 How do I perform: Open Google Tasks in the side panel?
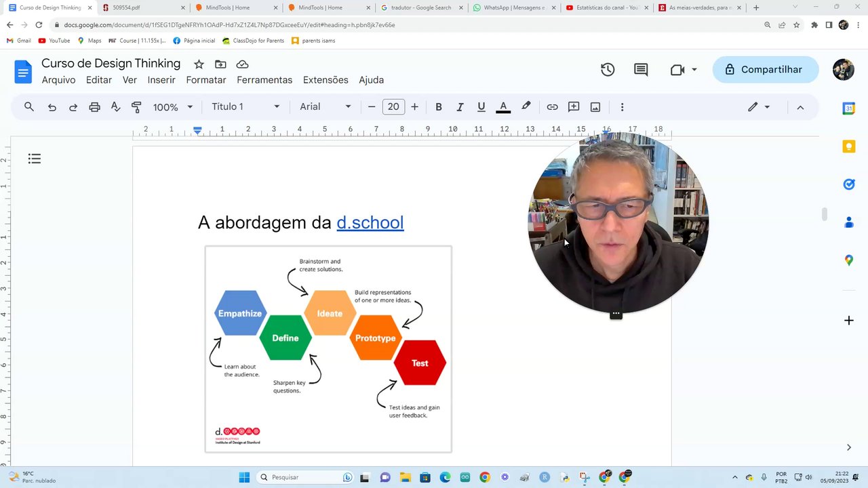(848, 184)
